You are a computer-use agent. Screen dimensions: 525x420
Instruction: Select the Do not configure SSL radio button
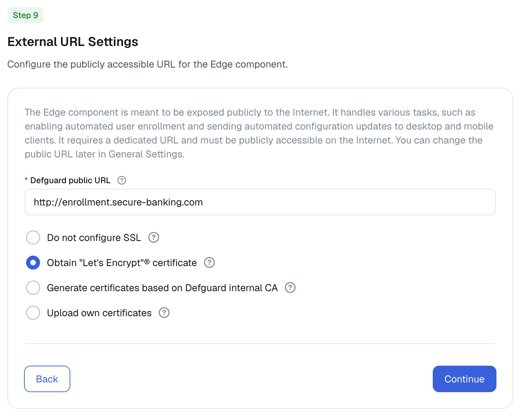[33, 238]
